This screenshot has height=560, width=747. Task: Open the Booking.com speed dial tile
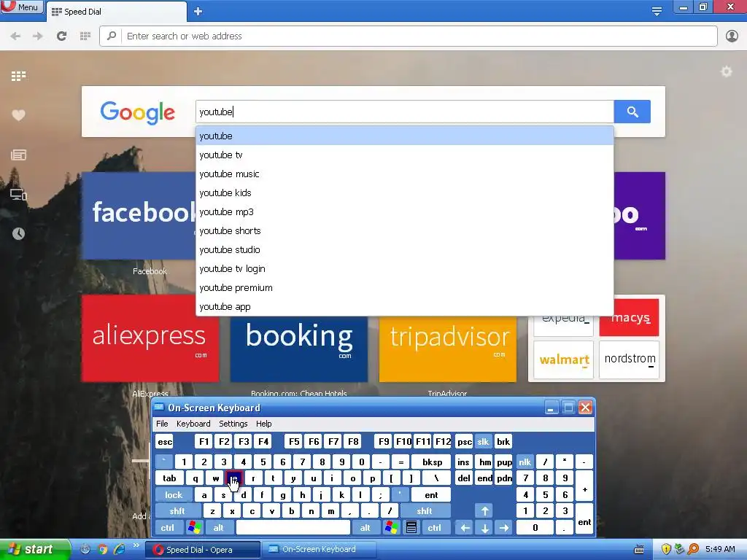coord(298,349)
